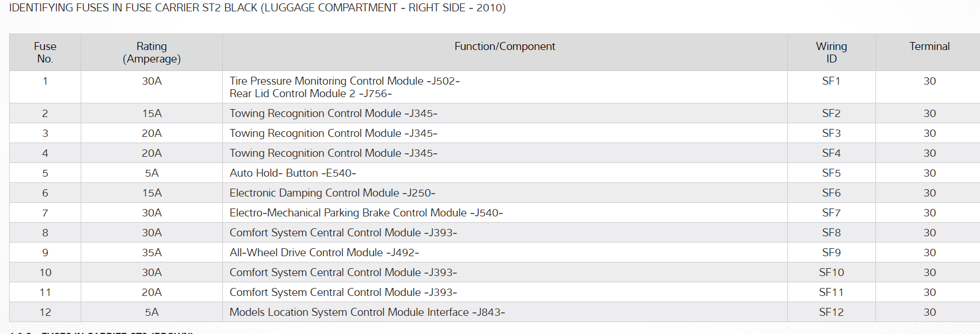Click the Fuse No. column header
980x334 pixels.
[45, 52]
